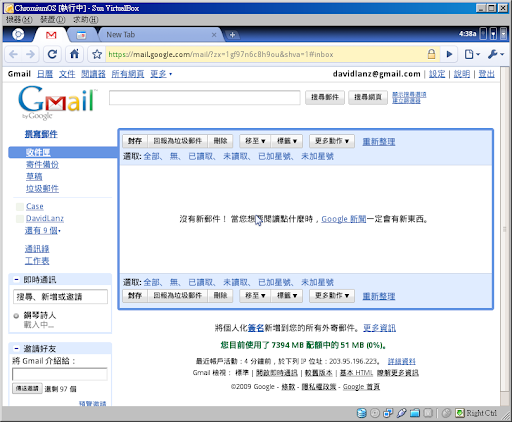
Task: Open the 草稿 drafts folder
Action: (x=34, y=176)
